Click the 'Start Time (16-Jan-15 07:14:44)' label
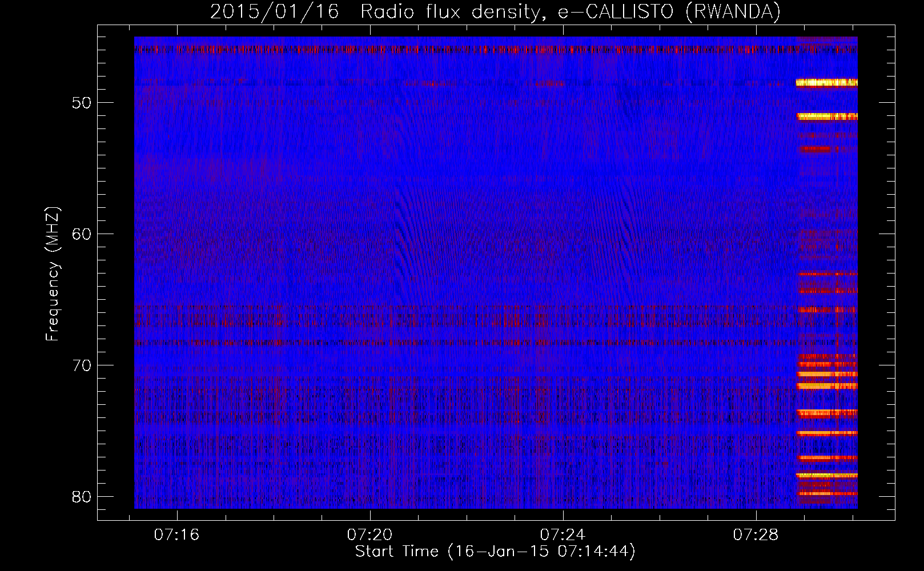The width and height of the screenshot is (924, 571). 495,551
